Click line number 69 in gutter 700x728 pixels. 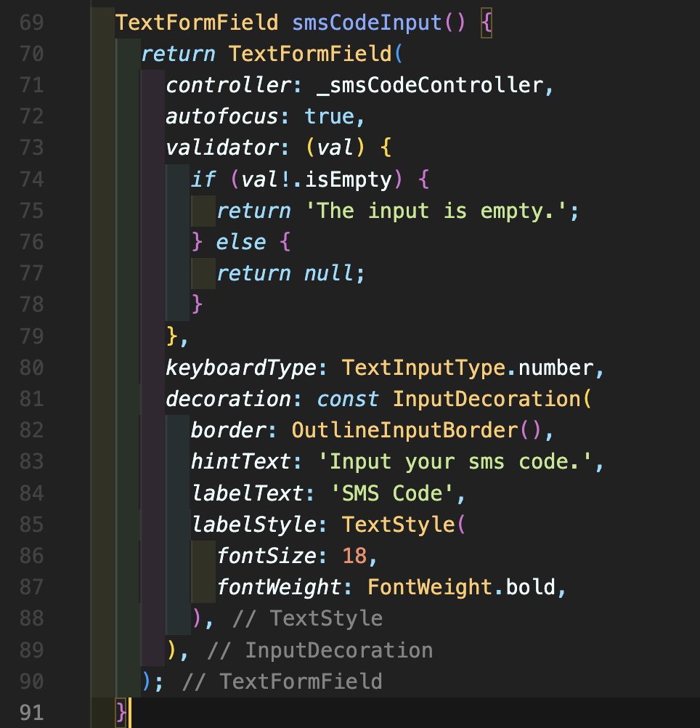coord(31,23)
